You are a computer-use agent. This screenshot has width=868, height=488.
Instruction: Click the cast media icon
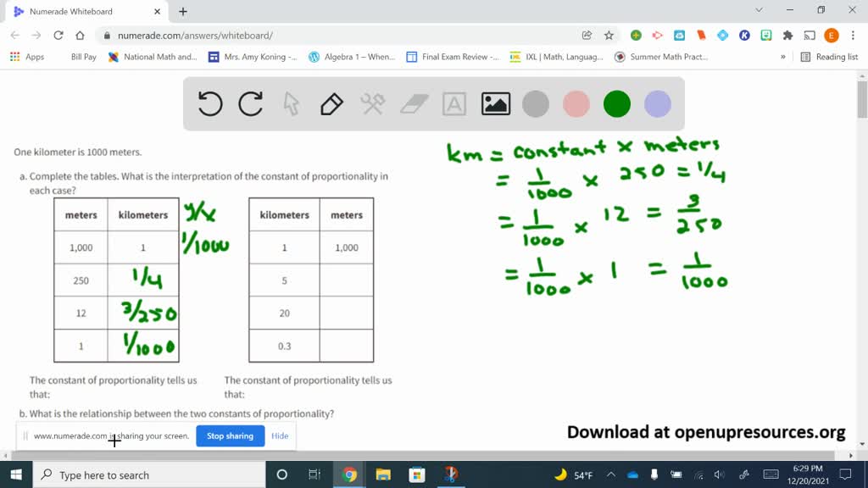pyautogui.click(x=810, y=36)
